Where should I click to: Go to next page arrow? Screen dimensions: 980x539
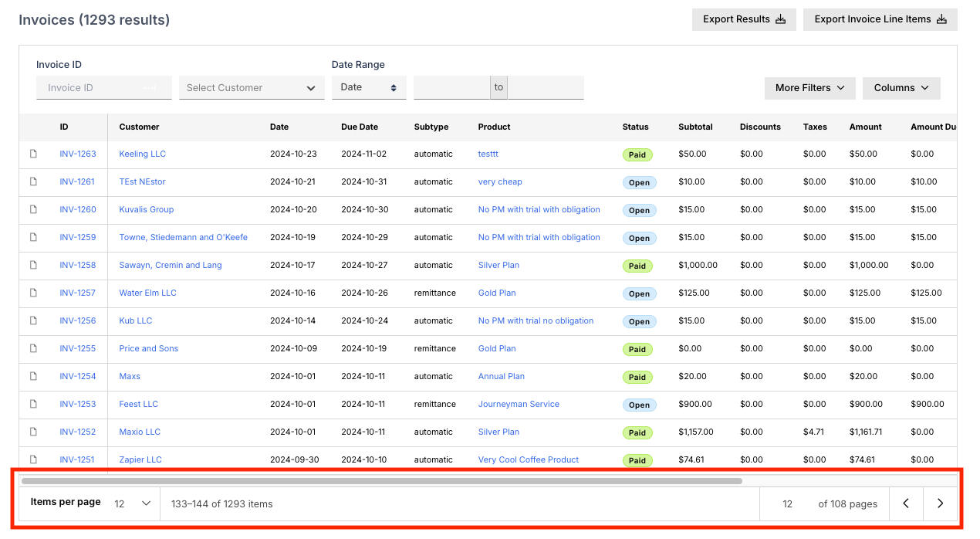click(940, 503)
